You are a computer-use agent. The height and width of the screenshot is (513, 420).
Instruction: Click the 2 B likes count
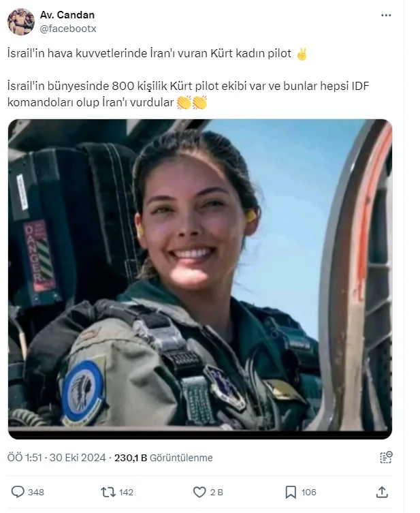[216, 492]
